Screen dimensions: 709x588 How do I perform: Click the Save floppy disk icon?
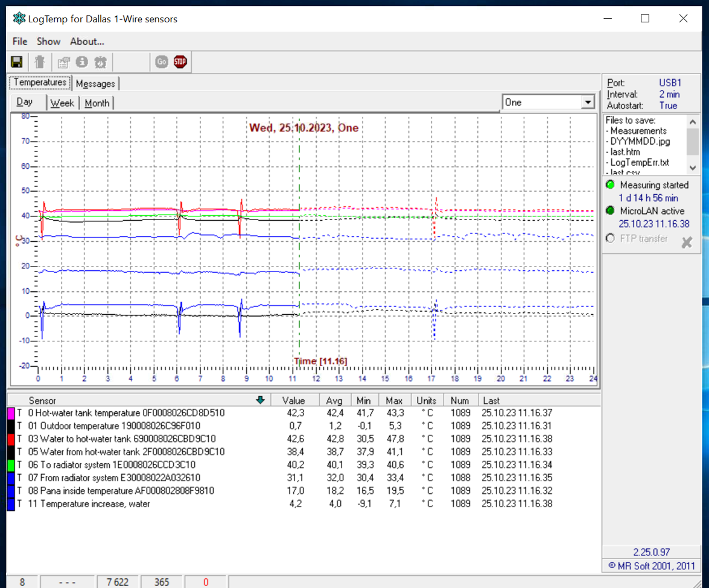(x=17, y=62)
